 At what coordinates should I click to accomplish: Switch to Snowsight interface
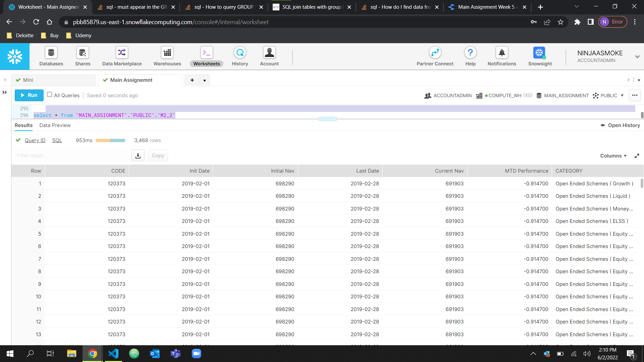click(x=539, y=56)
